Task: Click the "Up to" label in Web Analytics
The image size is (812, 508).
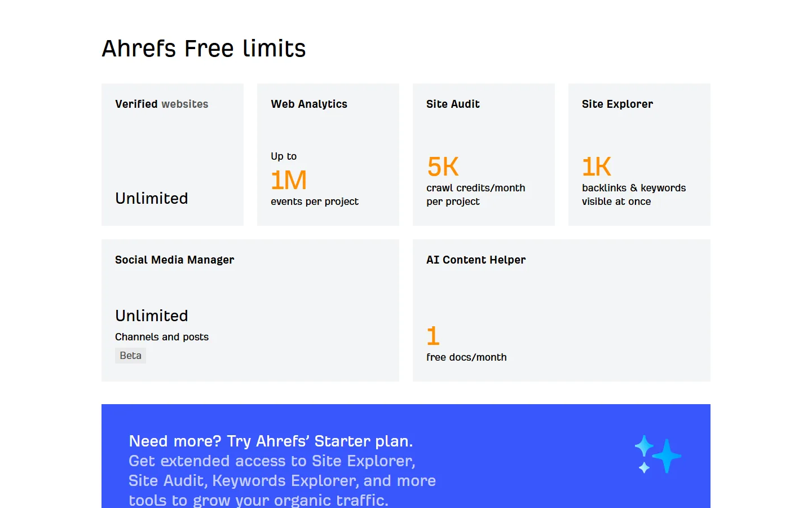Action: (x=284, y=156)
